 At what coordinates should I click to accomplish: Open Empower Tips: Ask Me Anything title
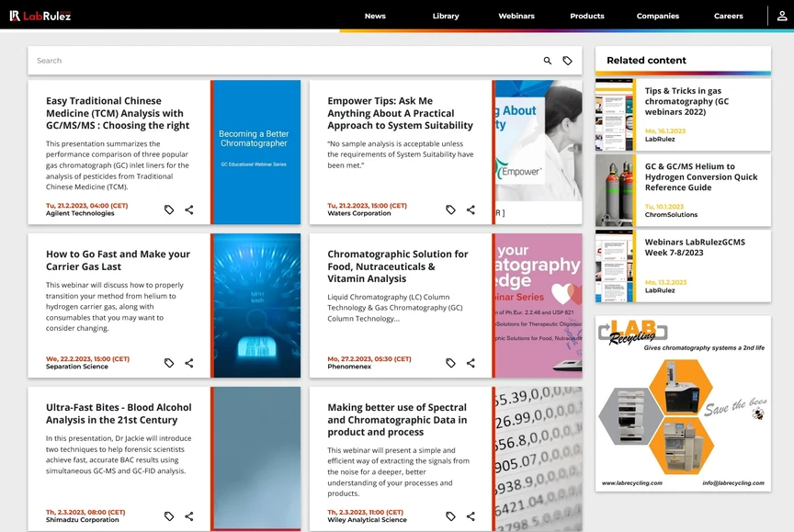400,113
